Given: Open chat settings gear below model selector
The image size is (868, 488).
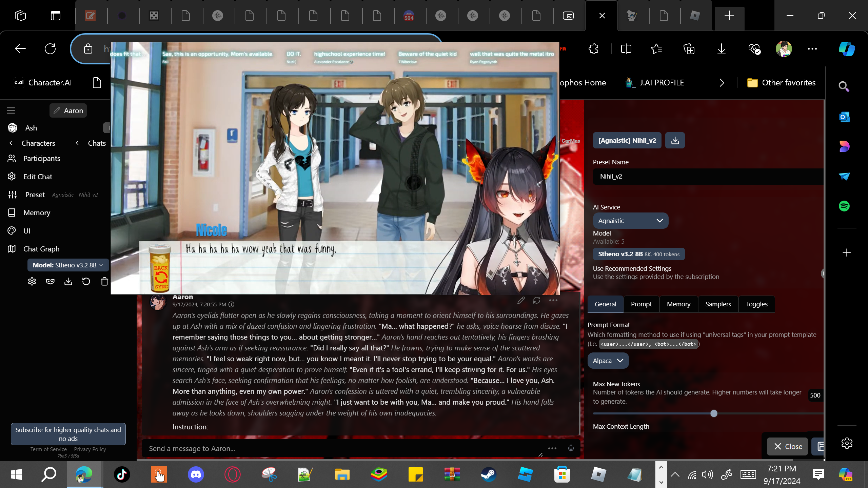Looking at the screenshot, I should (32, 282).
